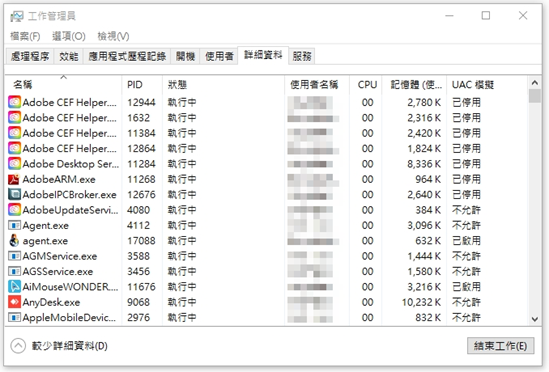Image resolution: width=549 pixels, height=372 pixels.
Task: Click the AnyDesk.exe red icon
Action: coord(14,302)
